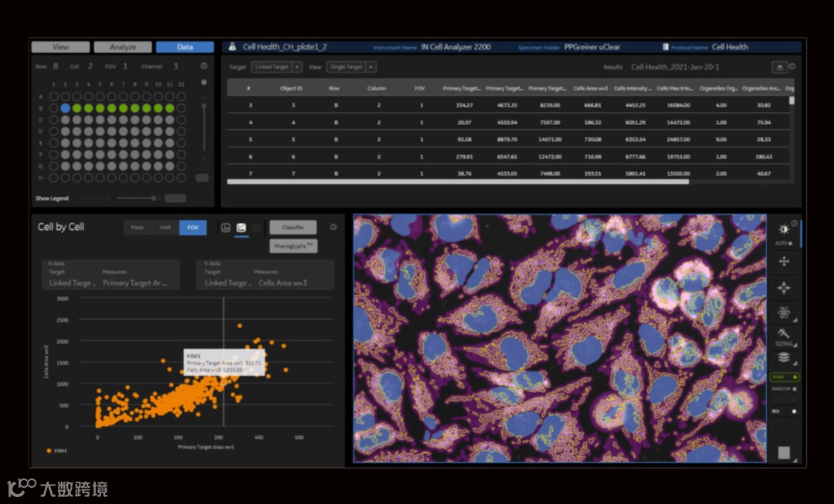Click the Cells Area wv3 column header
Image resolution: width=834 pixels, height=504 pixels.
tap(591, 88)
